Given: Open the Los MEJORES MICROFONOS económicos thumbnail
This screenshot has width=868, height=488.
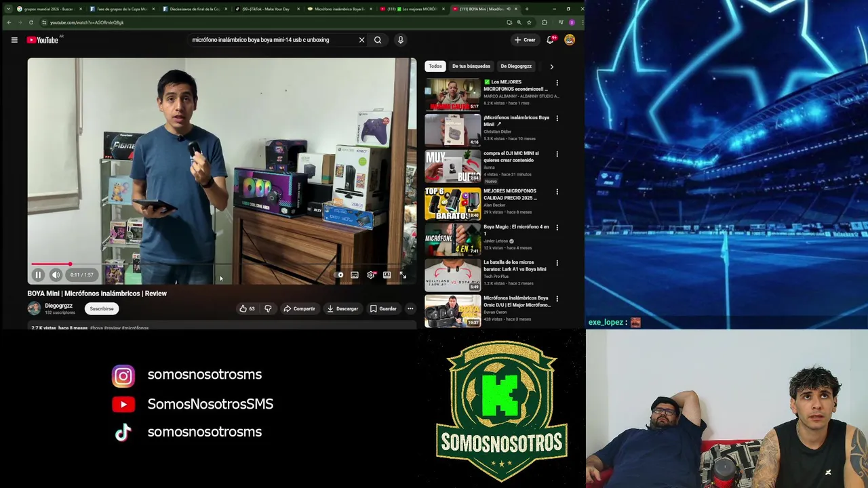Looking at the screenshot, I should 452,94.
